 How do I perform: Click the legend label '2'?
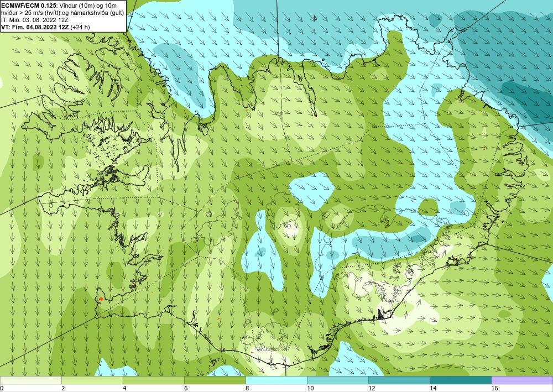(x=63, y=388)
